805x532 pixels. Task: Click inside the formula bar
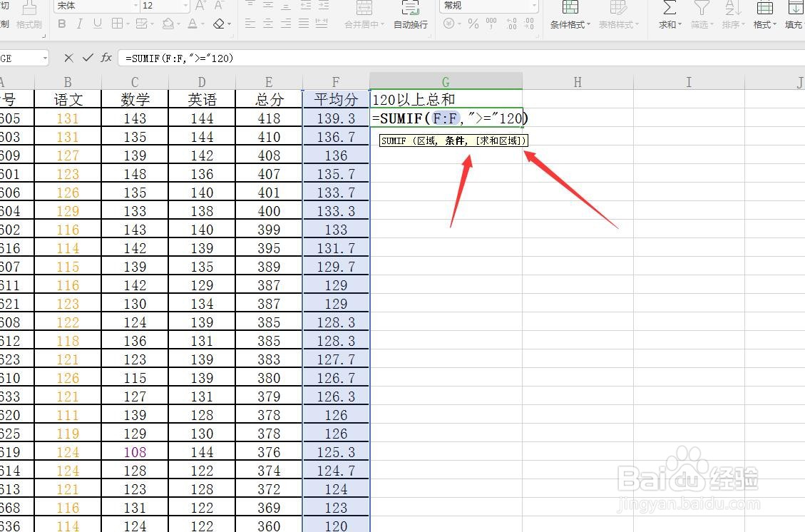461,58
